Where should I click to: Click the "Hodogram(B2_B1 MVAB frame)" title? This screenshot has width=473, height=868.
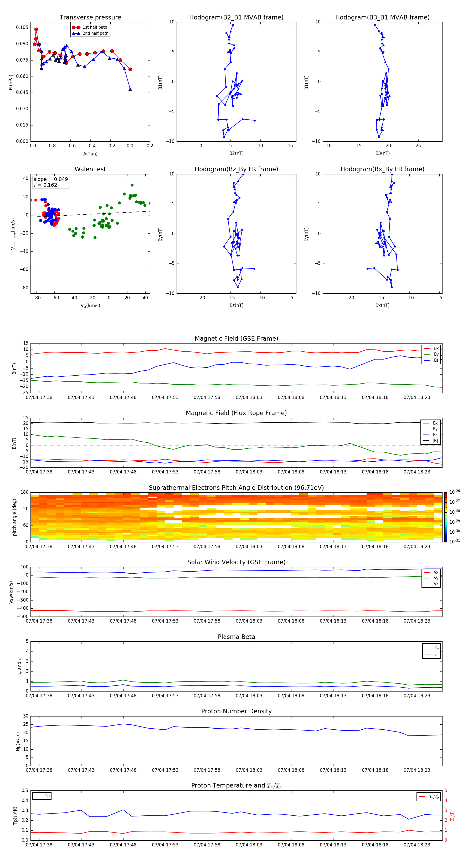236,18
